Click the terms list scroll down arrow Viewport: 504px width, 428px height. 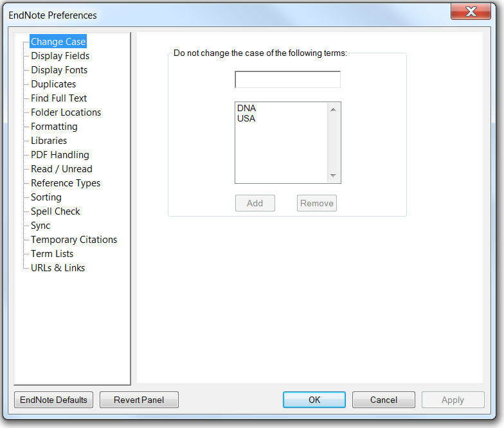[x=333, y=175]
